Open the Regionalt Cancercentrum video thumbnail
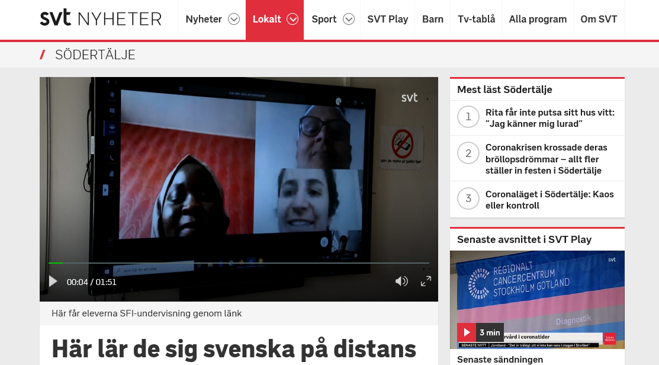Viewport: 659px width, 365px height. pyautogui.click(x=537, y=300)
